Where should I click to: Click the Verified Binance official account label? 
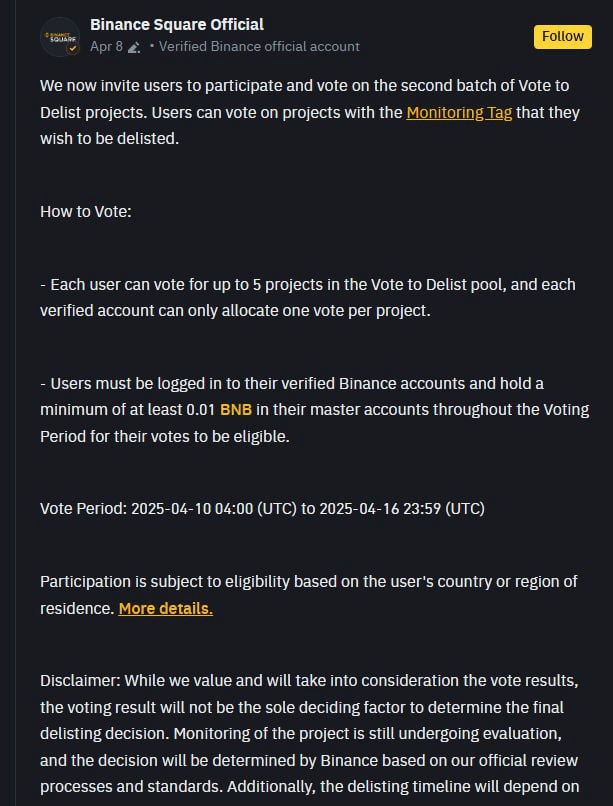[x=258, y=46]
